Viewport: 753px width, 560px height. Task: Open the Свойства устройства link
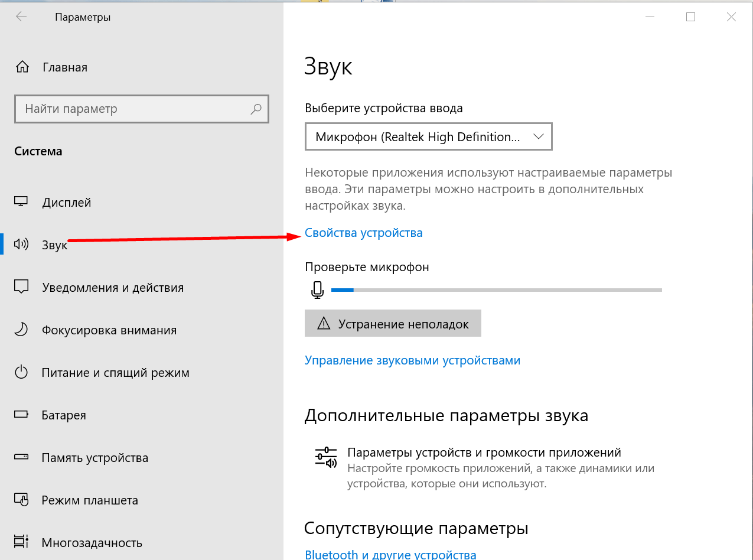[364, 233]
